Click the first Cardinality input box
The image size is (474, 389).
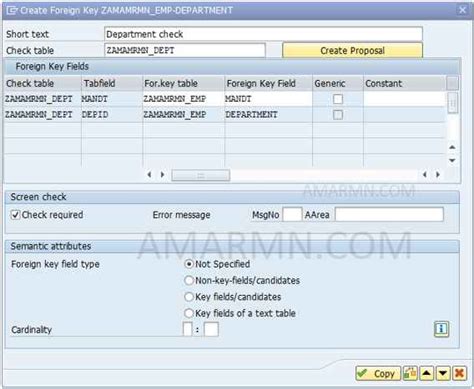click(187, 329)
